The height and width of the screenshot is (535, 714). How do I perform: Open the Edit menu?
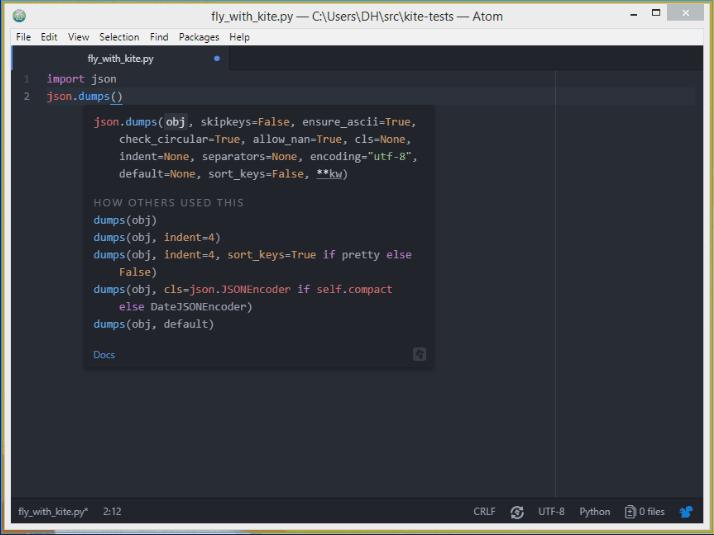(x=49, y=37)
